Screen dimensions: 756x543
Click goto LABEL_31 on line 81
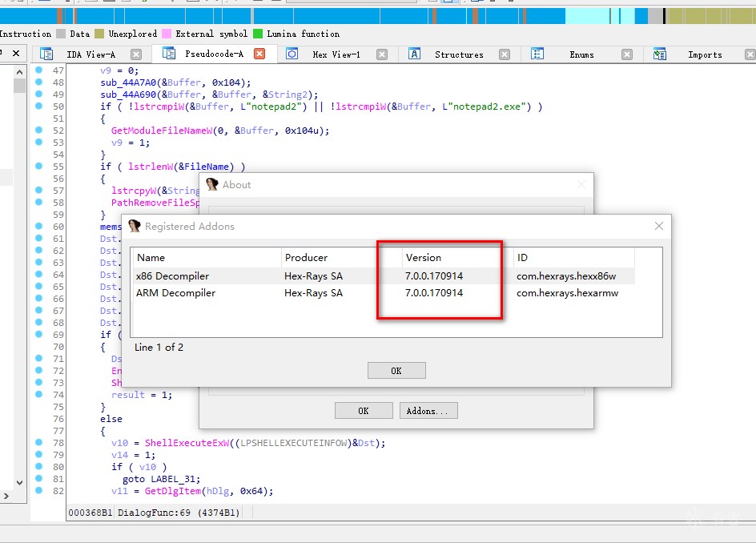[161, 479]
